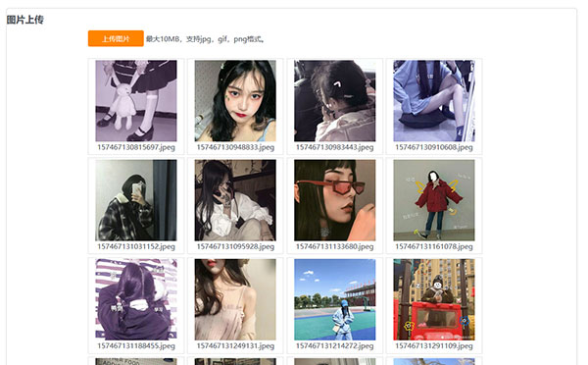Click the filename text 157467131095928.jpeg
Image resolution: width=588 pixels, height=365 pixels.
pyautogui.click(x=235, y=246)
